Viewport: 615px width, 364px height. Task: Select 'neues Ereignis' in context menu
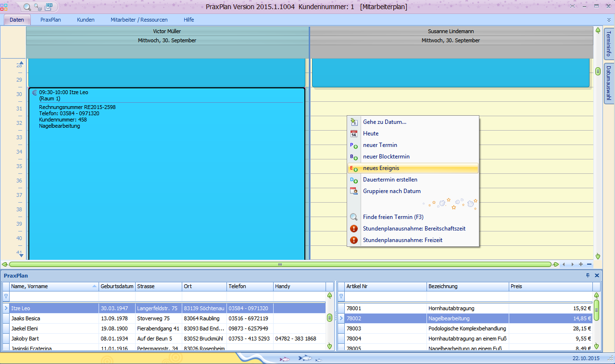(413, 168)
